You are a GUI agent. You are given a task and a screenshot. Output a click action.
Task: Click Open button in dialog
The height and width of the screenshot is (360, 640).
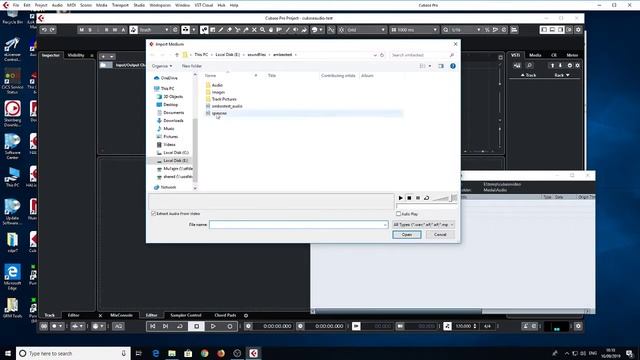click(407, 235)
